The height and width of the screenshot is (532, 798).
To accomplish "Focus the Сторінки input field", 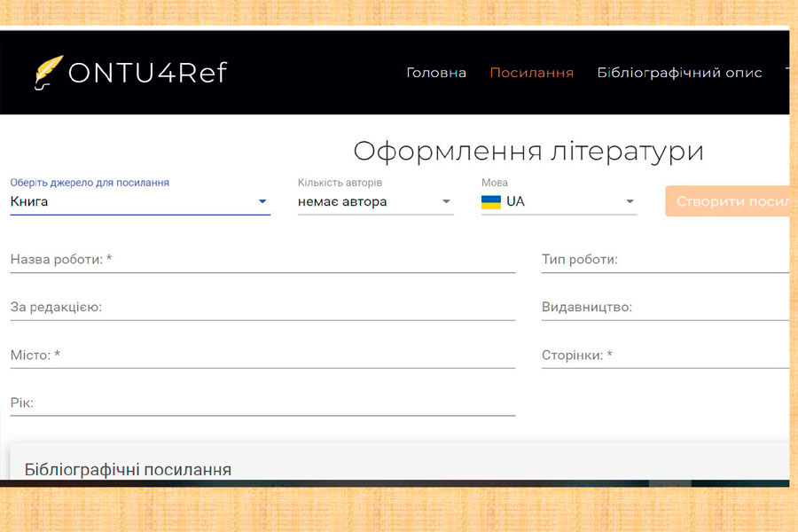I will click(x=665, y=356).
